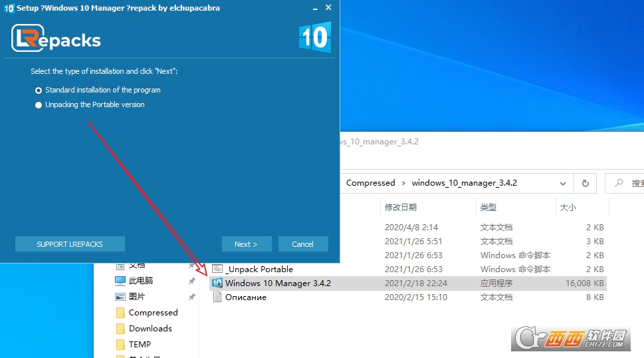Select TEMP folder in sidebar

click(140, 345)
